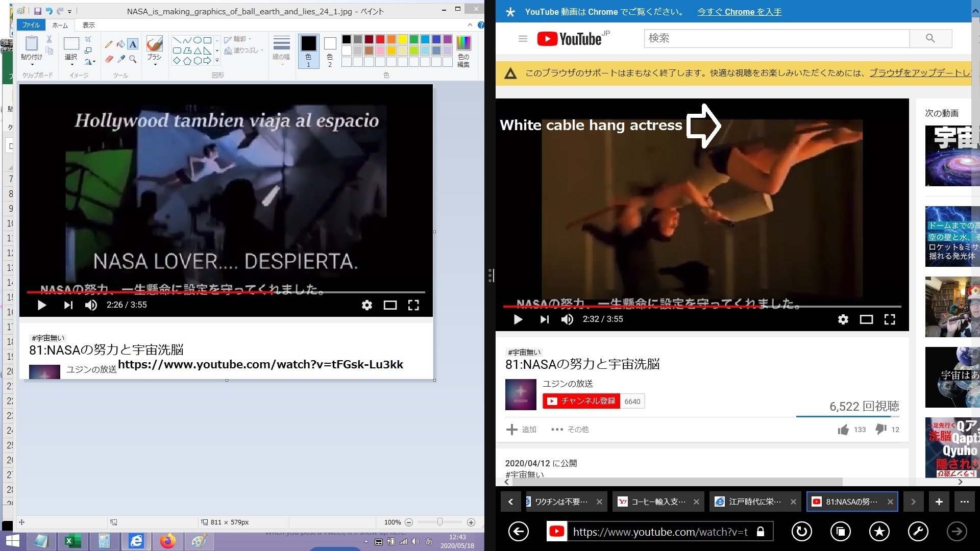Crop the image in Paint
The height and width of the screenshot is (551, 980).
[x=88, y=39]
